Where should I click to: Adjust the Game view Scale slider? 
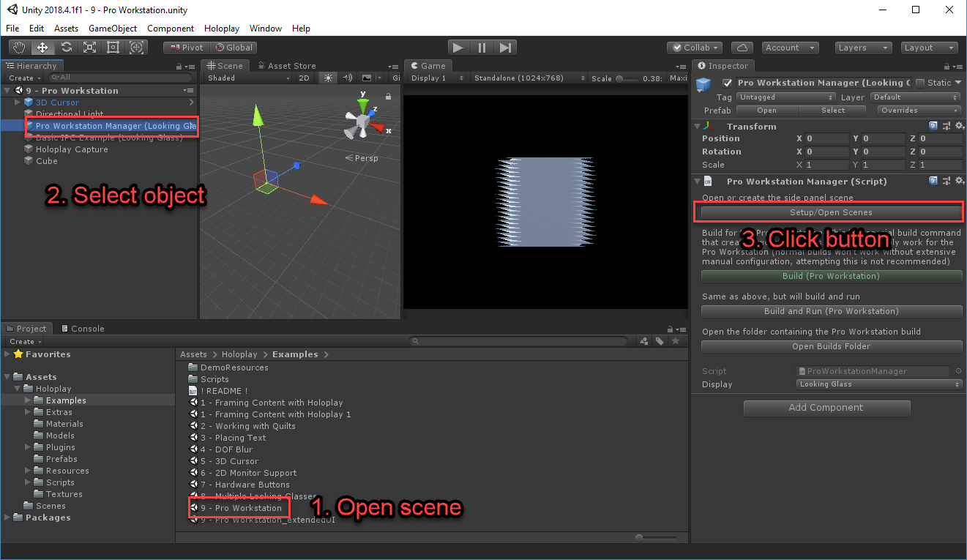621,78
